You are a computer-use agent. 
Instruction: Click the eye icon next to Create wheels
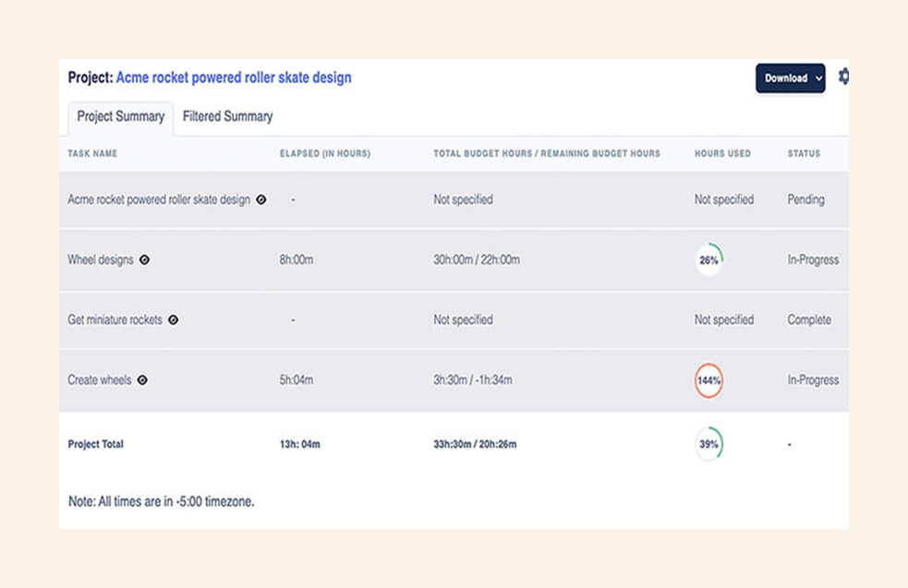tap(142, 380)
